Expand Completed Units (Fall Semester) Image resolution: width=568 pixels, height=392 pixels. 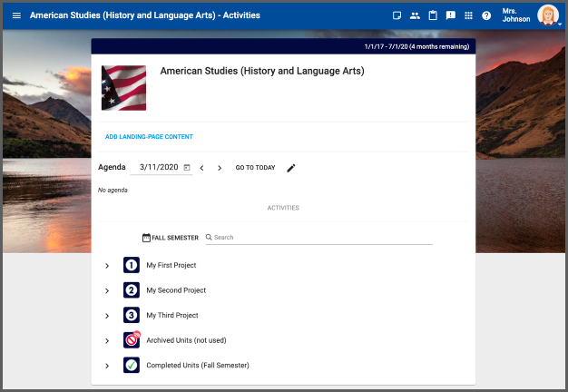[107, 366]
